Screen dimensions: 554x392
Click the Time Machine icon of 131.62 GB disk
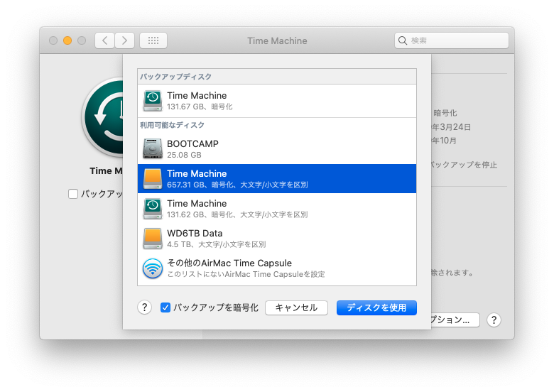click(x=153, y=208)
